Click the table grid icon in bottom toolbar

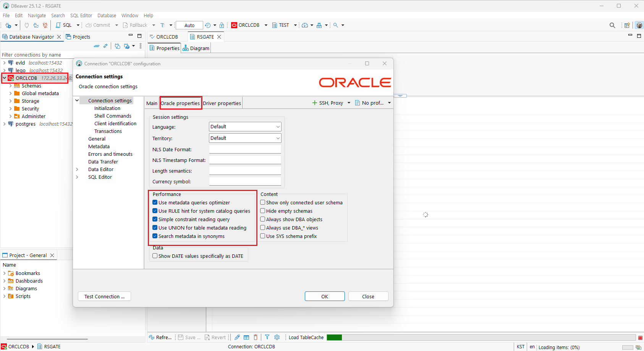(246, 337)
